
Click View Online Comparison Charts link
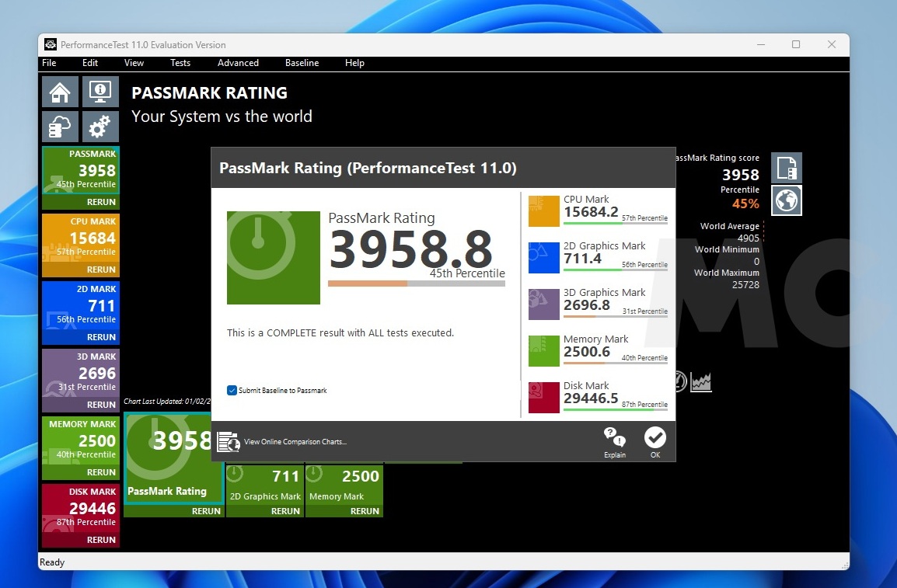[x=295, y=441]
